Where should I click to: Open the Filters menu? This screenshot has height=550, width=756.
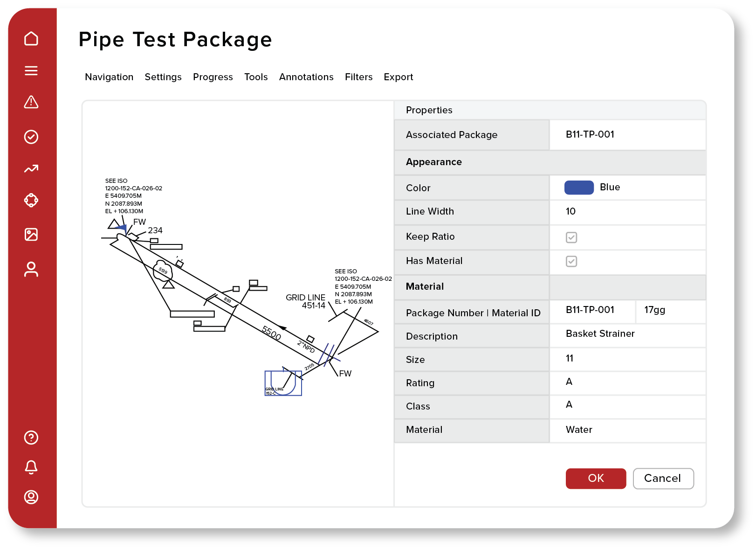pos(358,77)
